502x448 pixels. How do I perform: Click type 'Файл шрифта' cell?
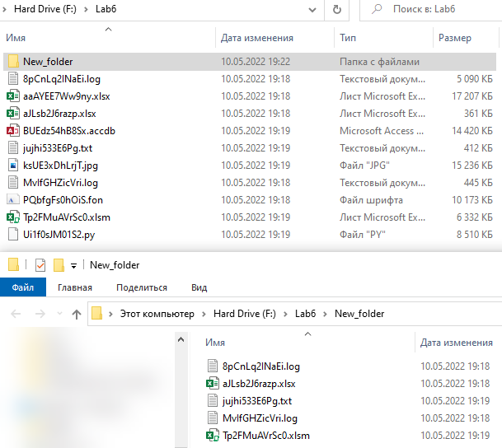[371, 200]
